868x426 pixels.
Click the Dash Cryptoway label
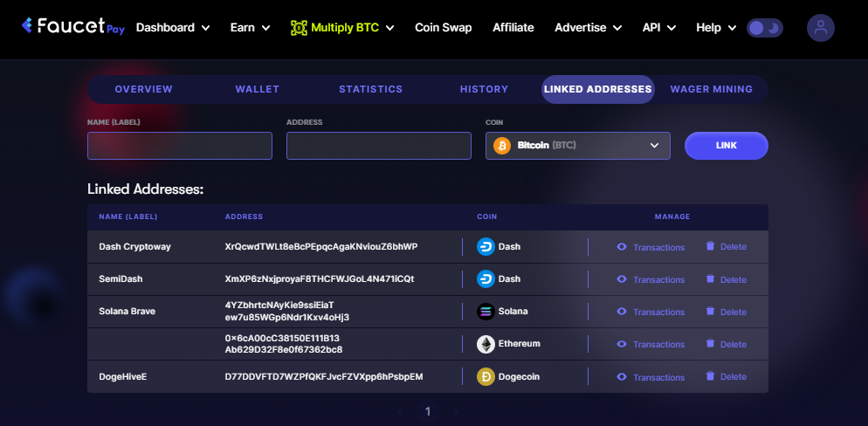135,247
